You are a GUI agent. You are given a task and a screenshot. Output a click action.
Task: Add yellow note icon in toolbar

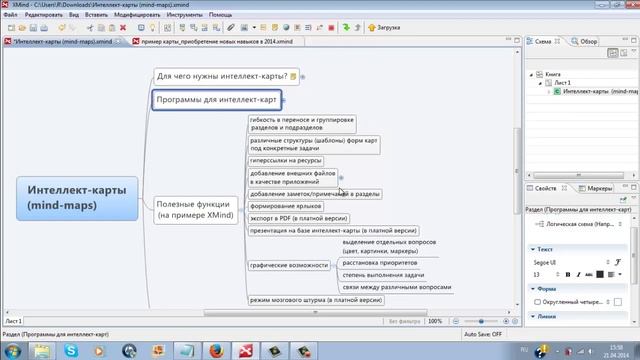[275, 28]
